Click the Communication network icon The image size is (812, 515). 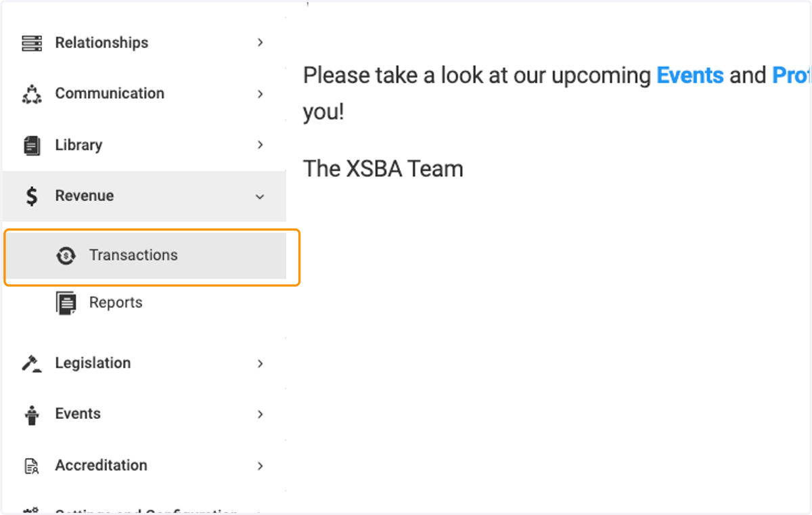[31, 94]
